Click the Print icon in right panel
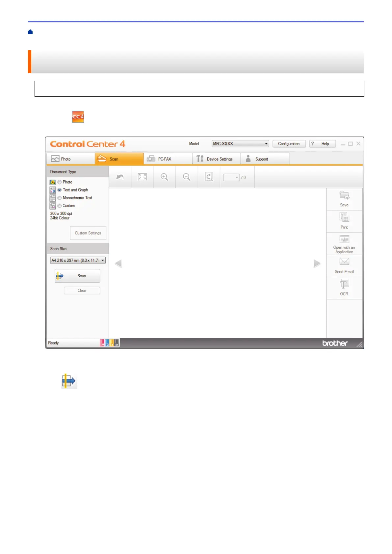Screen dimensions: 392x554 tap(344, 217)
